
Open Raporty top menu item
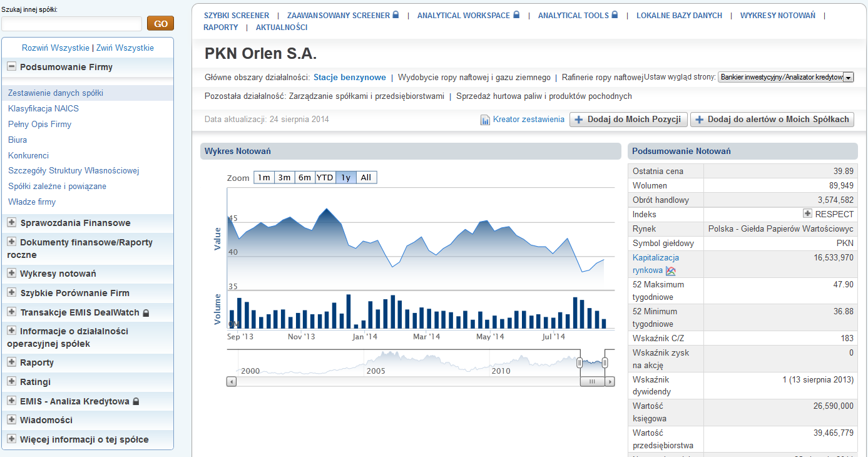[221, 28]
